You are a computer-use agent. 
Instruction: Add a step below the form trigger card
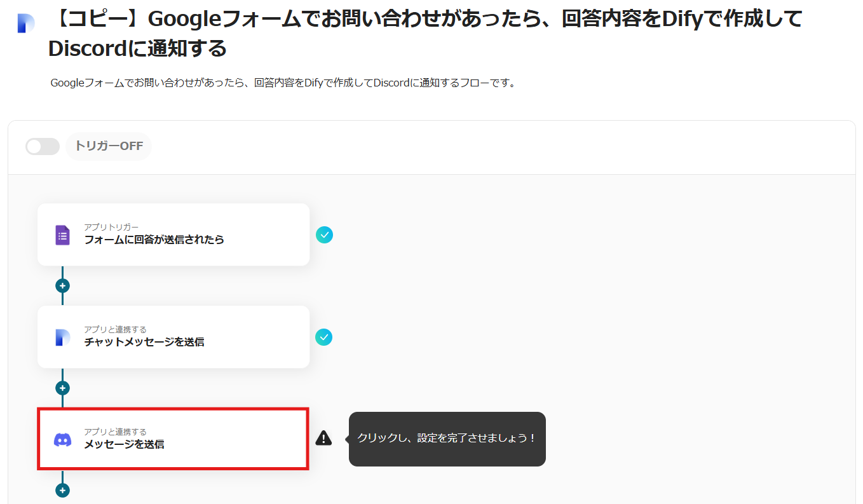pos(62,286)
